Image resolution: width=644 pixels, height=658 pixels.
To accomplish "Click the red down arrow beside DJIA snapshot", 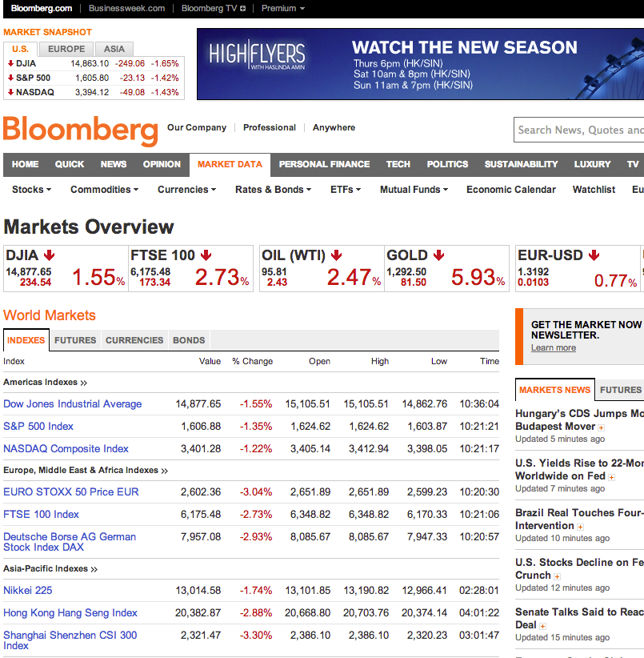I will pos(10,63).
